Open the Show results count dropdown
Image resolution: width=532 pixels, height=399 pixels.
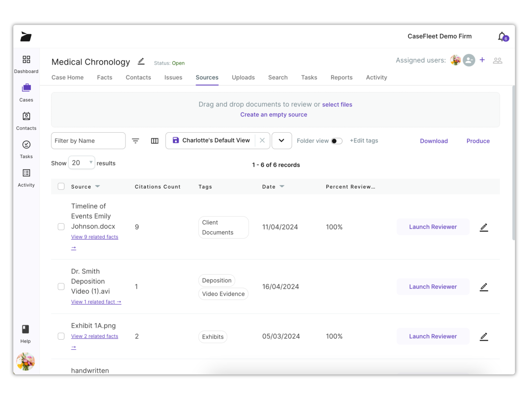tap(81, 163)
